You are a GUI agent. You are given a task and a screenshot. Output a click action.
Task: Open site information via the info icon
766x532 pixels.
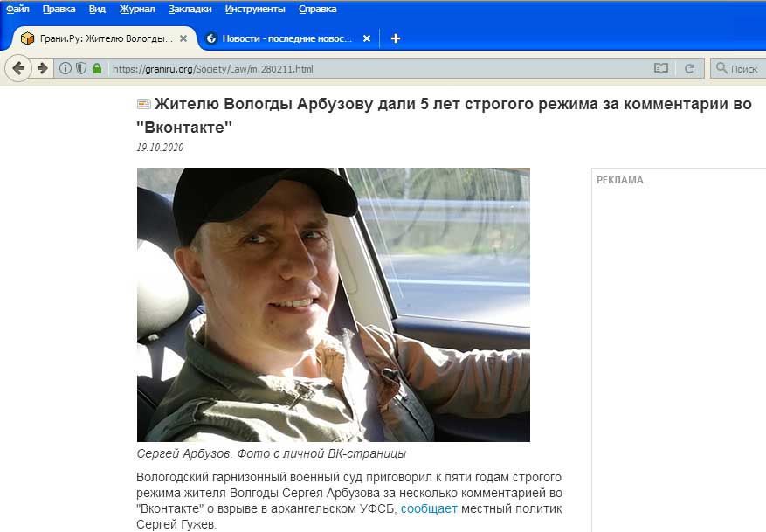pos(65,68)
